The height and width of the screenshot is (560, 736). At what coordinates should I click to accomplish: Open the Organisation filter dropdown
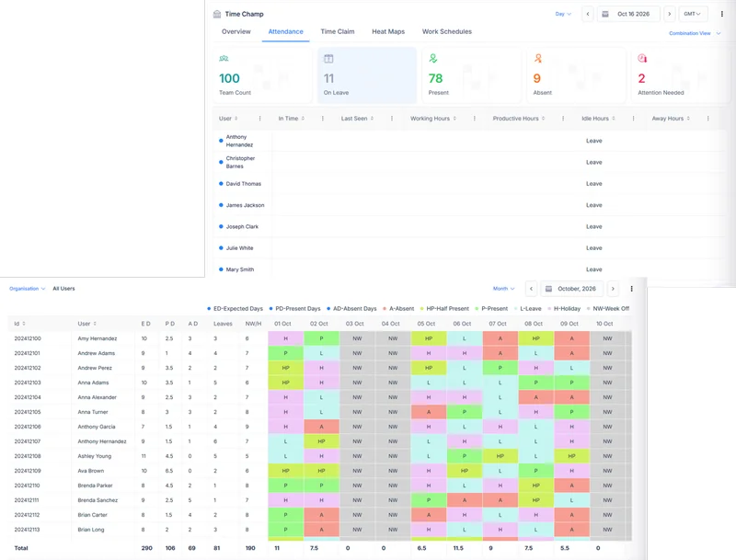28,289
